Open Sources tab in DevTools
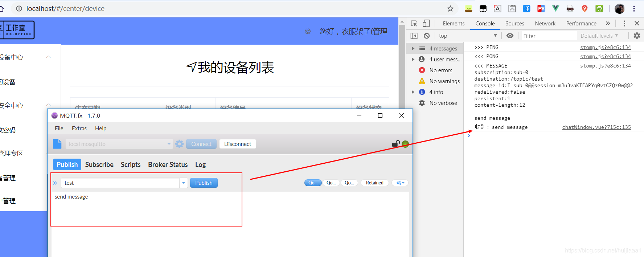The height and width of the screenshot is (257, 644). pos(515,24)
